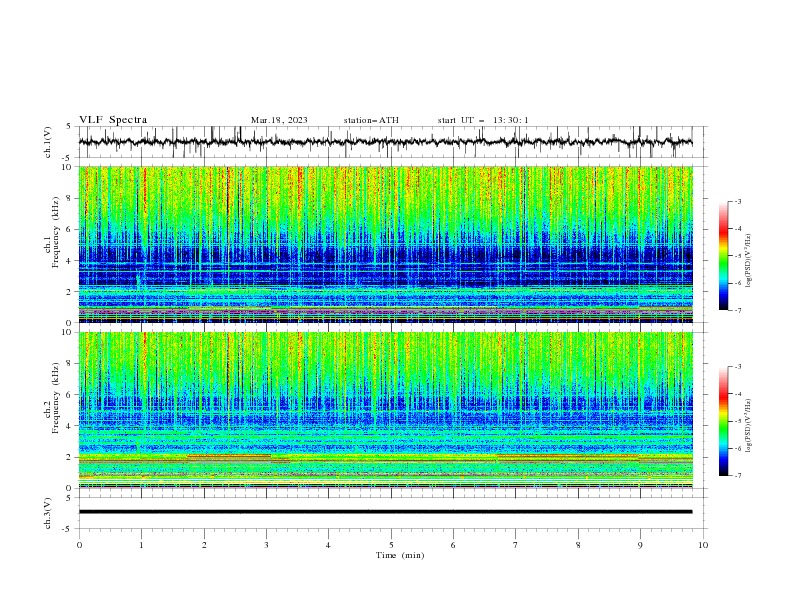Click the 'VLF Spectra' title text
792x612 pixels.
[x=113, y=120]
